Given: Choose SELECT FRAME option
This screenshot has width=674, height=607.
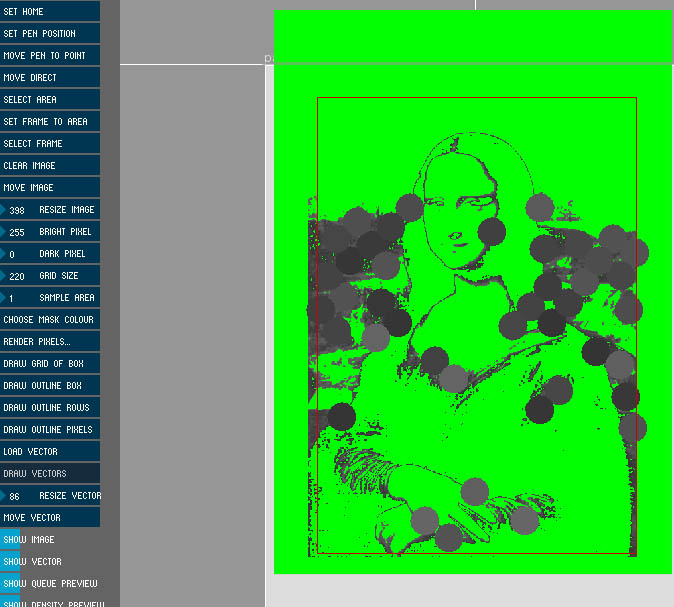Looking at the screenshot, I should pyautogui.click(x=50, y=143).
